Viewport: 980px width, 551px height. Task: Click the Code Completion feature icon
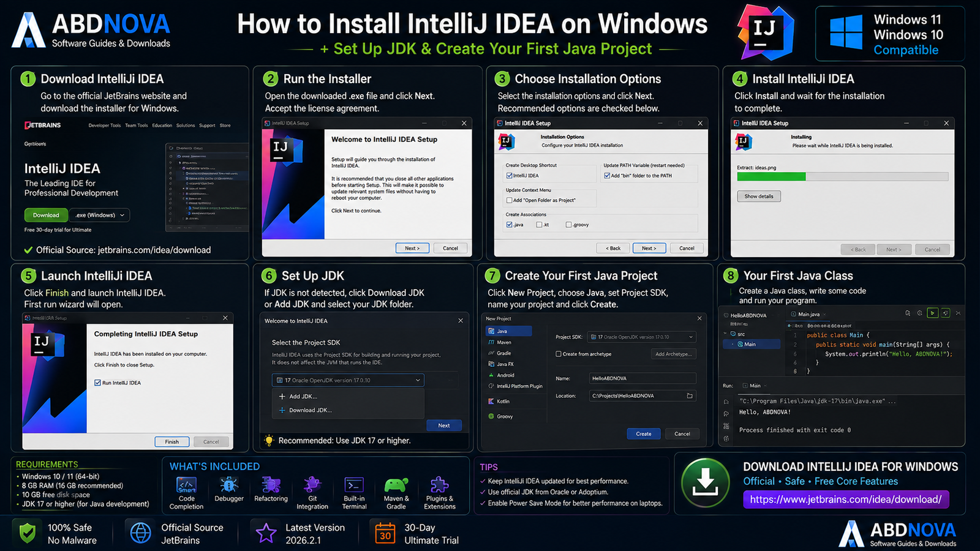click(186, 485)
